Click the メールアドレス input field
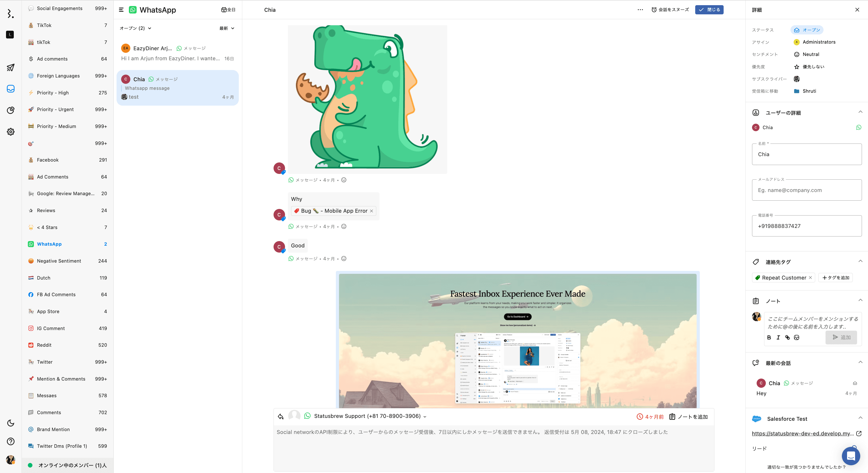 807,190
